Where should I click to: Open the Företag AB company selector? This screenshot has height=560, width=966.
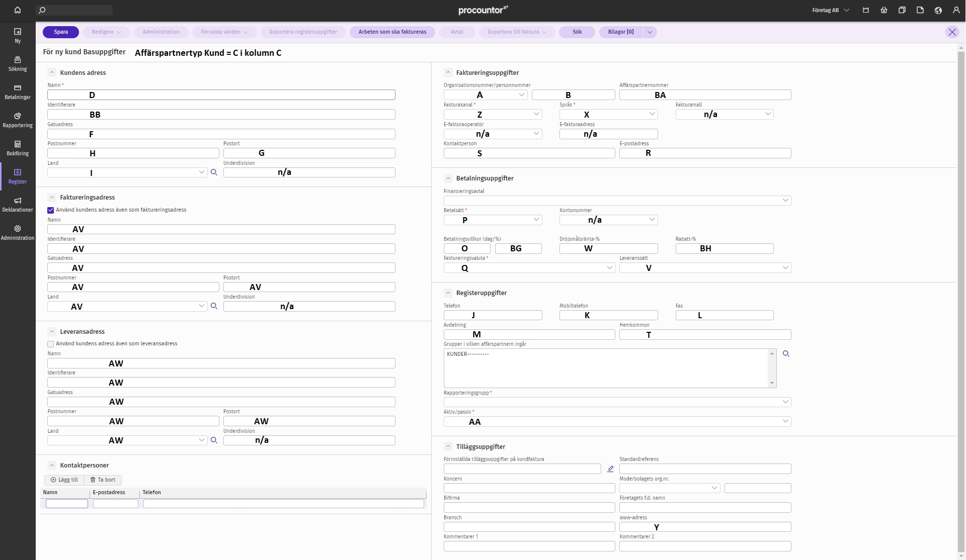pos(830,10)
